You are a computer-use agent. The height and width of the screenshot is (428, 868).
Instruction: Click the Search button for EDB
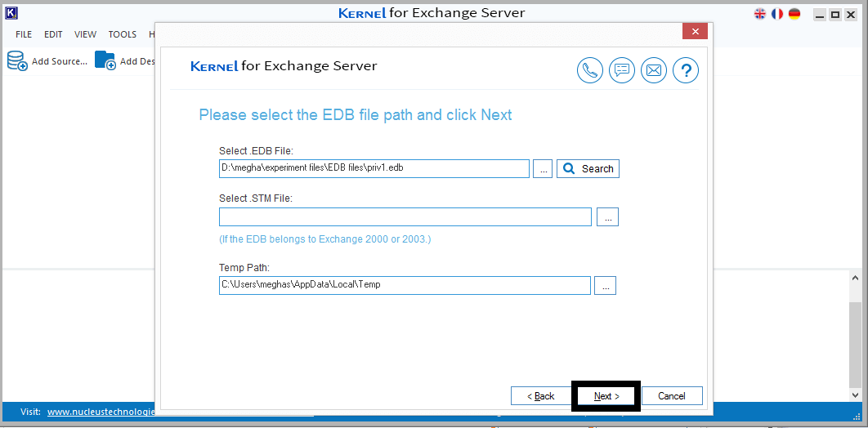[x=588, y=168]
